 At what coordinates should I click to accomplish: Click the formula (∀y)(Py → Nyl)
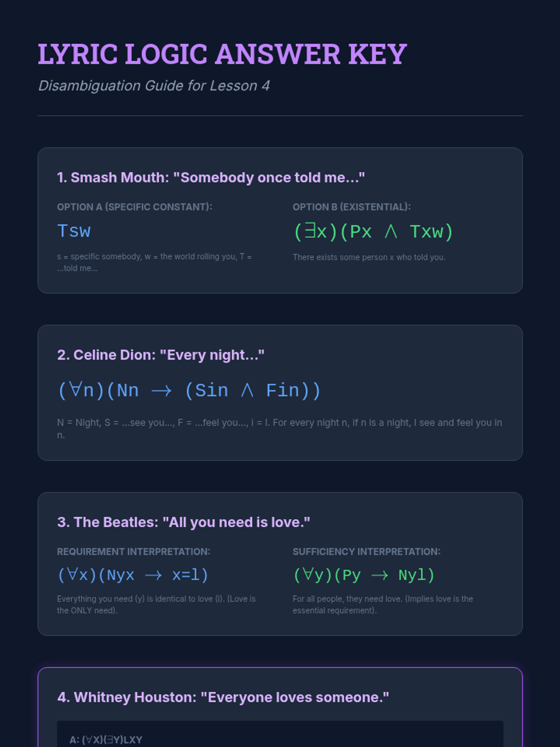[x=364, y=575]
